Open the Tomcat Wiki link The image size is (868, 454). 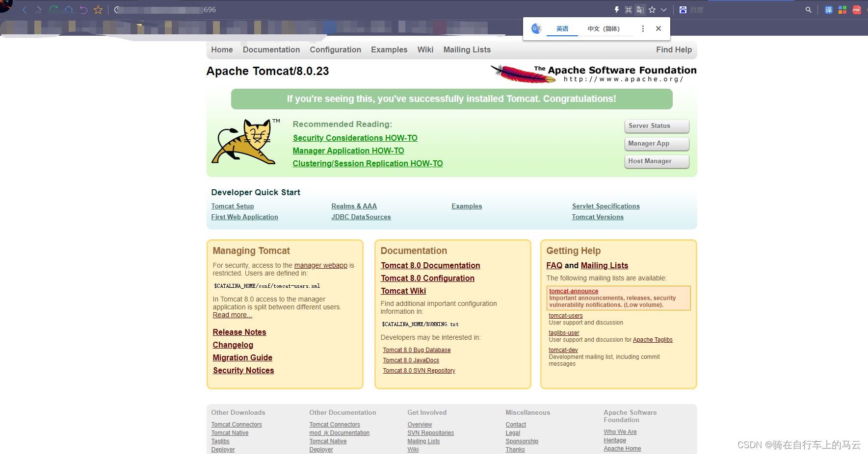click(403, 291)
